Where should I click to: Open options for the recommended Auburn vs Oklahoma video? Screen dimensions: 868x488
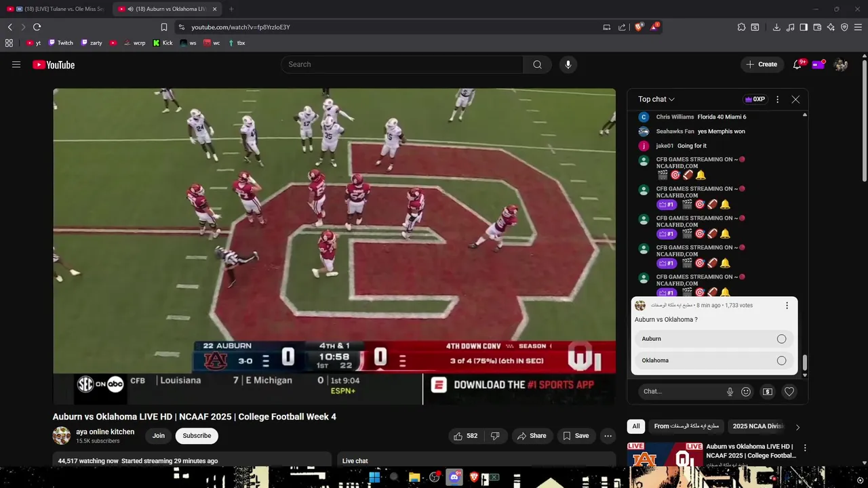click(x=805, y=448)
